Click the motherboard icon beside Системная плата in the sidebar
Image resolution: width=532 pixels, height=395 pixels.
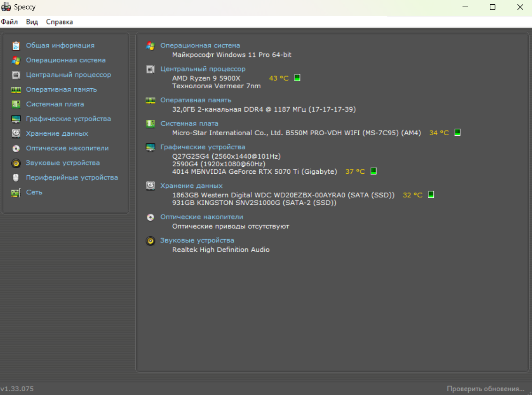pos(16,104)
